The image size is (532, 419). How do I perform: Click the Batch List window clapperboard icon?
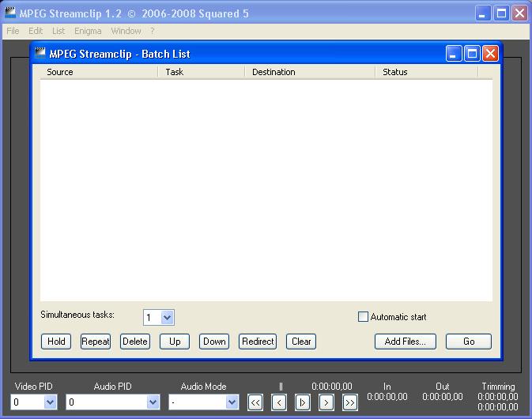click(x=40, y=53)
